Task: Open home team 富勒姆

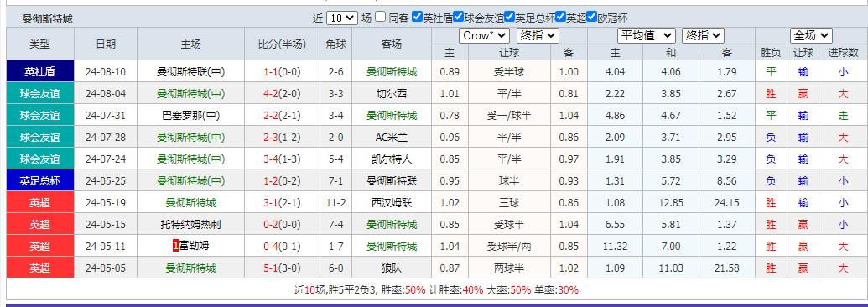Action: click(x=194, y=246)
